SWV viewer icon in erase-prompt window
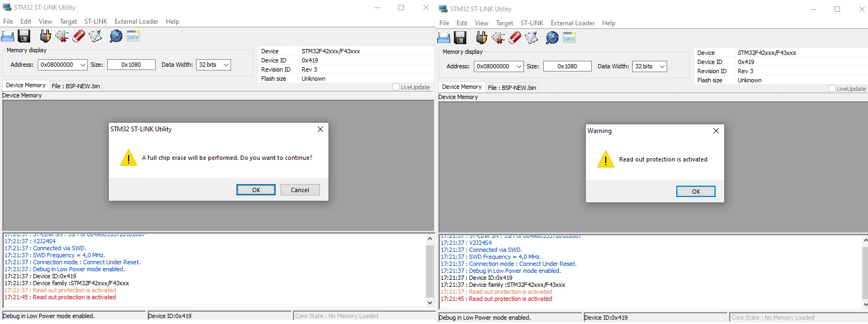 (x=133, y=36)
